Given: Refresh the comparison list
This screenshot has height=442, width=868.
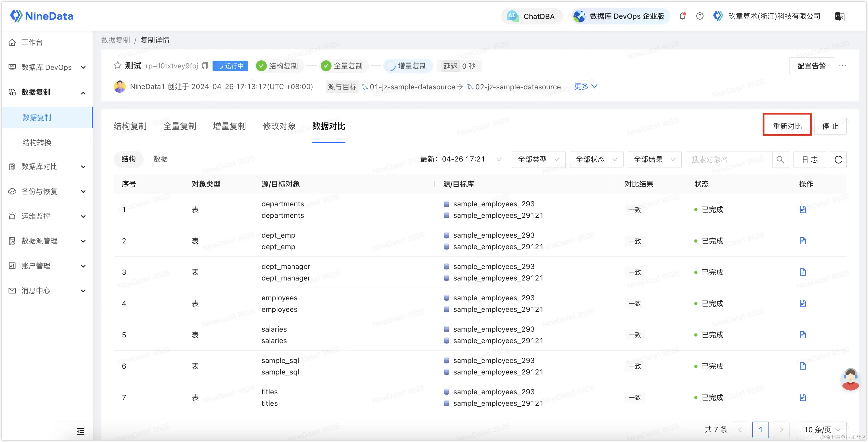Looking at the screenshot, I should [838, 159].
